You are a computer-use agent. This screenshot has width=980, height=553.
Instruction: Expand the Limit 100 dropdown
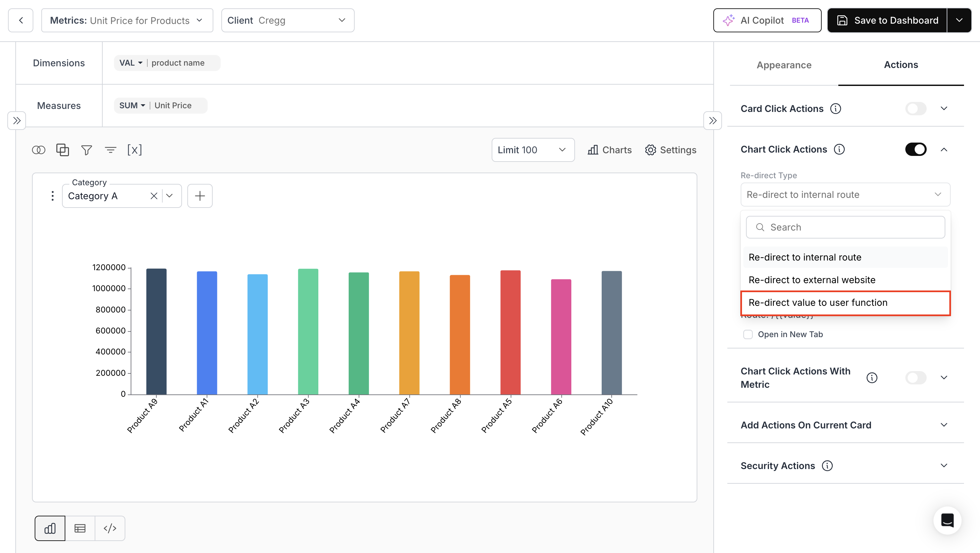click(533, 150)
